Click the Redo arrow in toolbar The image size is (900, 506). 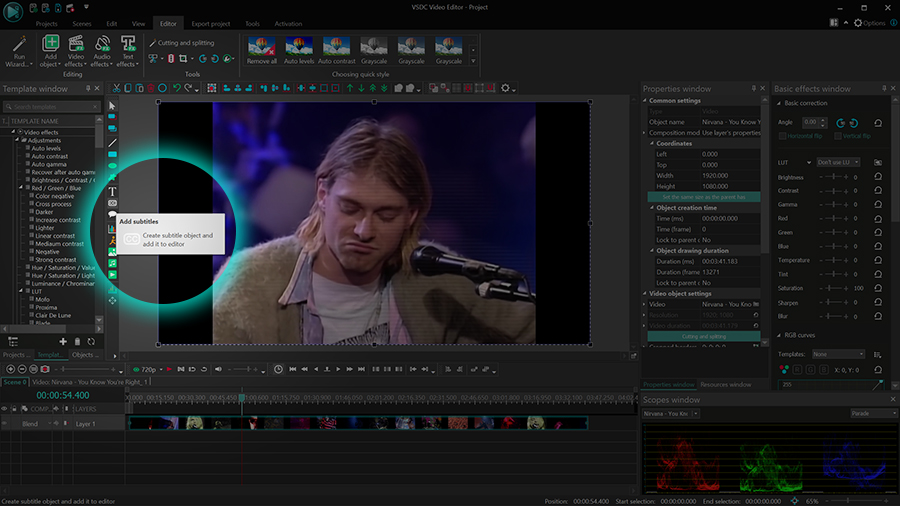coord(188,88)
